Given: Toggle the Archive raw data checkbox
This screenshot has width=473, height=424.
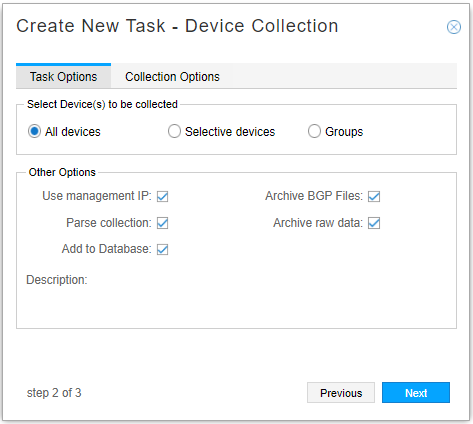Looking at the screenshot, I should 374,223.
